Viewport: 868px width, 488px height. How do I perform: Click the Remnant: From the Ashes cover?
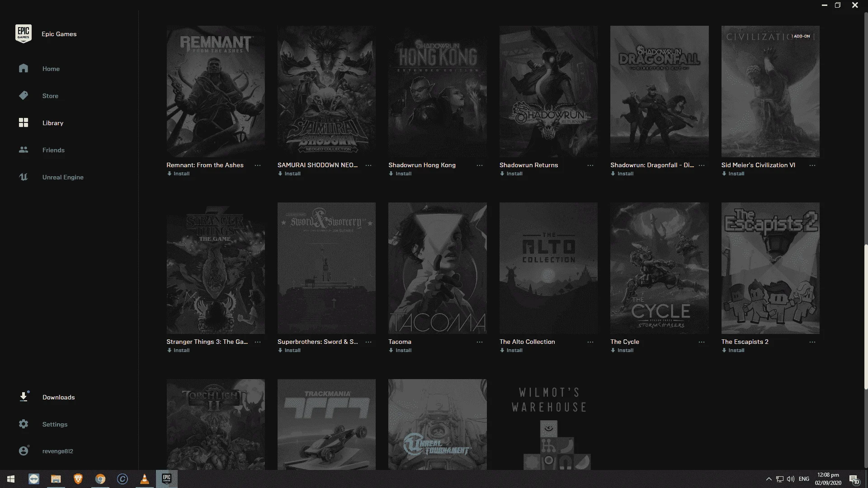(x=216, y=91)
